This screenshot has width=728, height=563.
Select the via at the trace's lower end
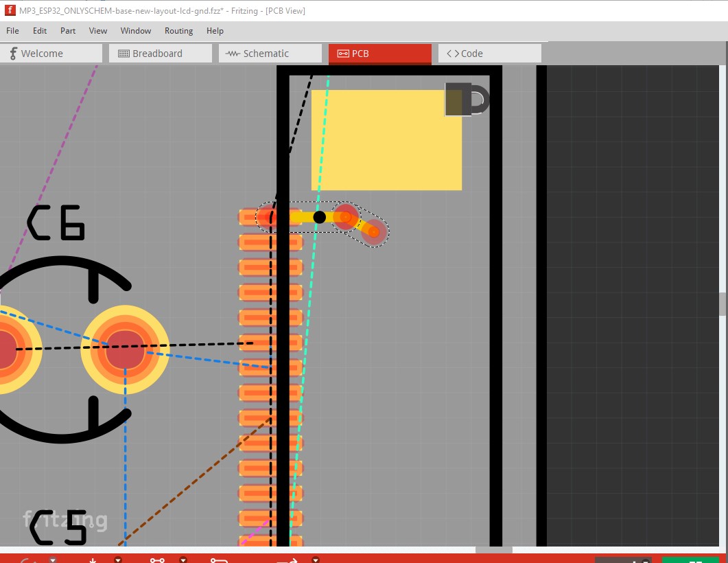373,232
